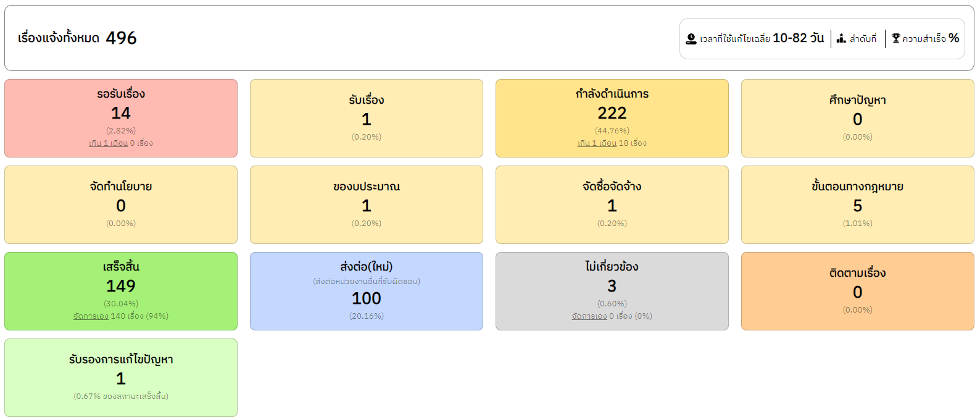Click the ขั้นตอนทางกฎหมาย status card
This screenshot has height=420, width=980.
coord(858,204)
